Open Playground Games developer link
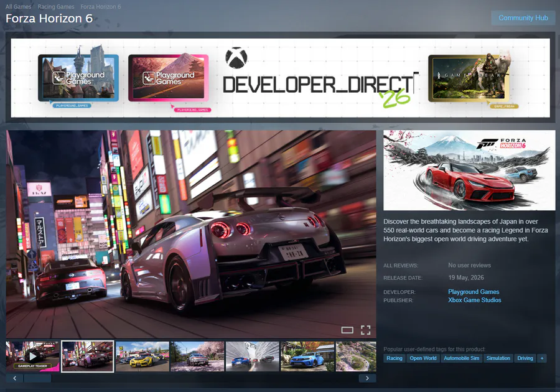 coord(474,292)
